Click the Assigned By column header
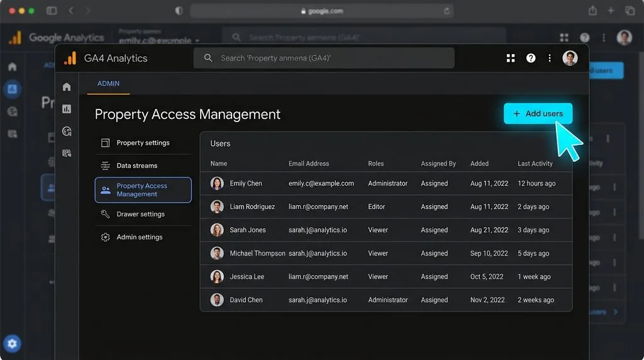644x360 pixels. (x=438, y=164)
